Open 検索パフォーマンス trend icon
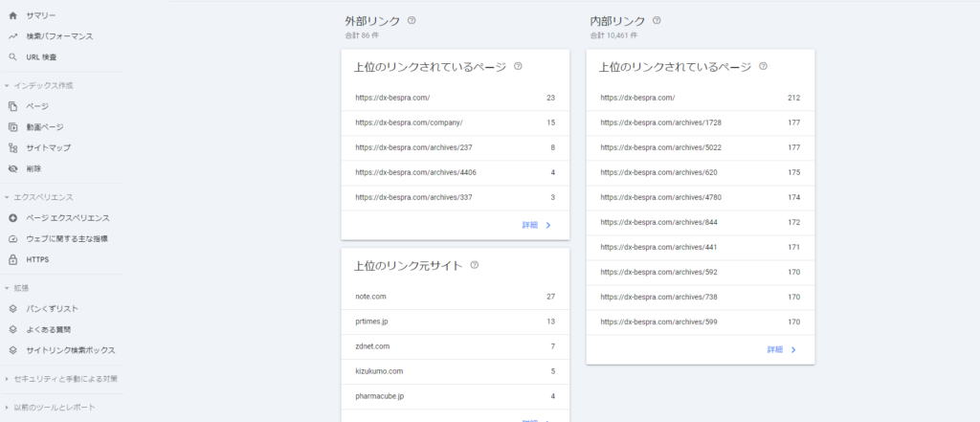 [12, 36]
